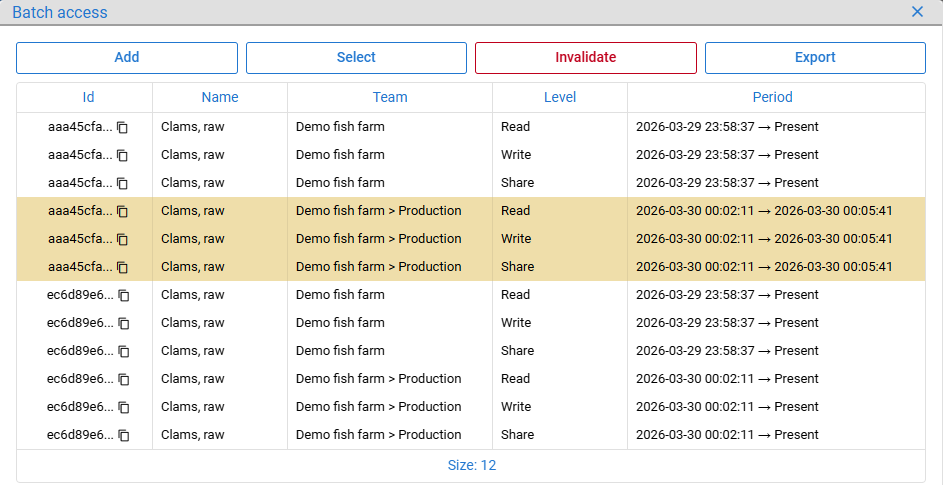Copy Id in ec6d89e6 Demo fish farm Read row
Viewport: 943px width, 485px height.
(x=124, y=295)
